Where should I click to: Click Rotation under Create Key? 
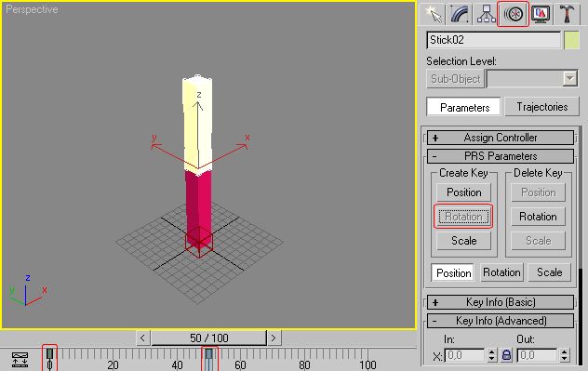463,217
